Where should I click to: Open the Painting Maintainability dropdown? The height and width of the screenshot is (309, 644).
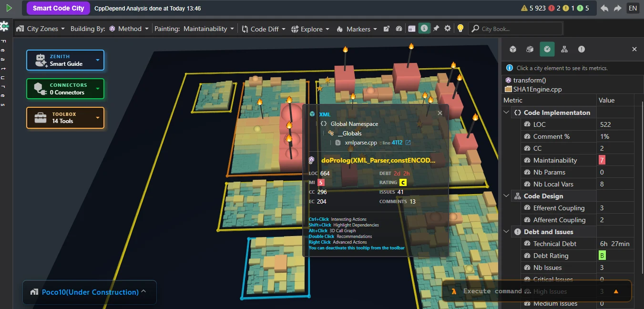coord(194,29)
